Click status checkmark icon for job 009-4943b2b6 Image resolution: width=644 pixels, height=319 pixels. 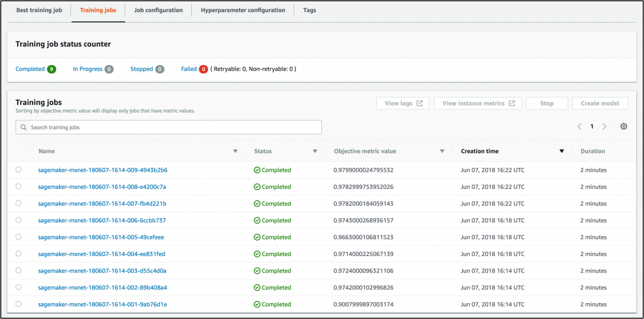coord(257,170)
